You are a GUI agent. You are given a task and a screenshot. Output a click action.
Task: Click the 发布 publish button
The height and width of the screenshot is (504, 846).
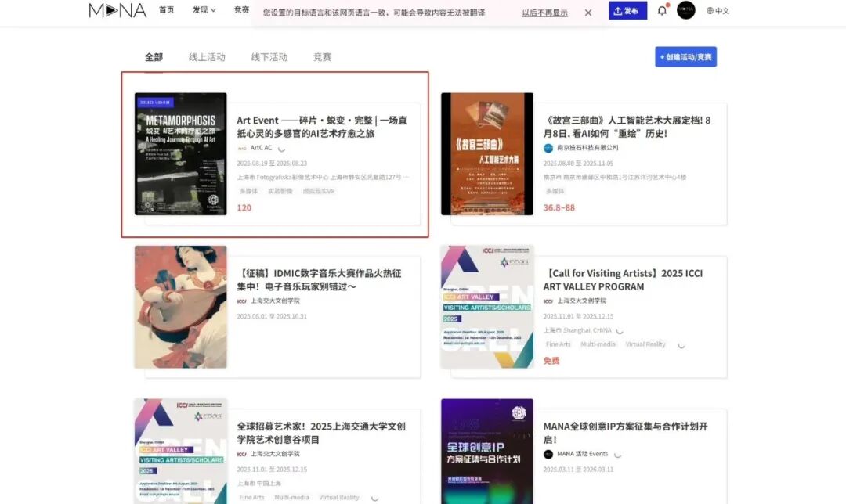pos(627,10)
